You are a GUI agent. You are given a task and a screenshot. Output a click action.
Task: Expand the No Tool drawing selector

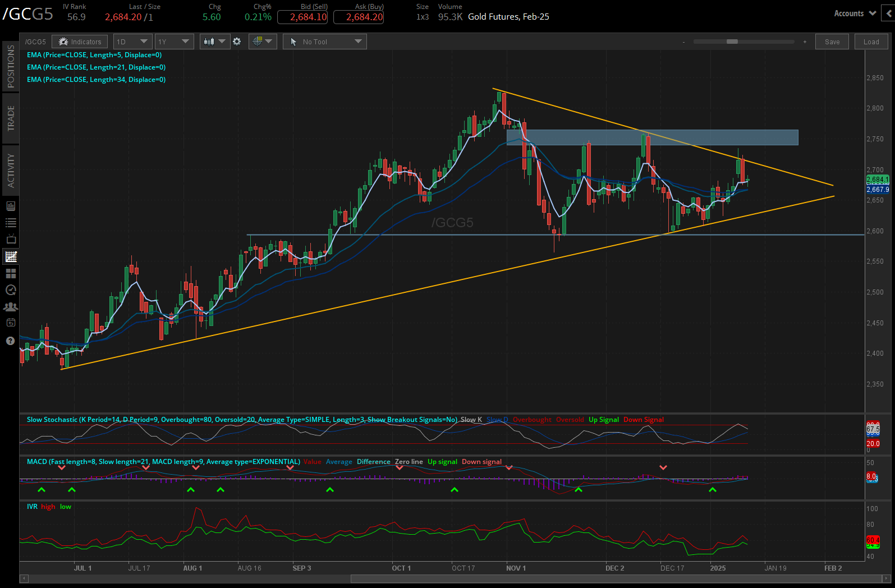pyautogui.click(x=325, y=42)
